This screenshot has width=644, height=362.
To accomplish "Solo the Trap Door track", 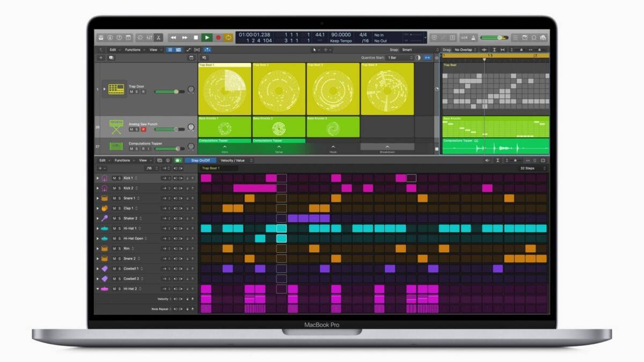I will coord(136,92).
